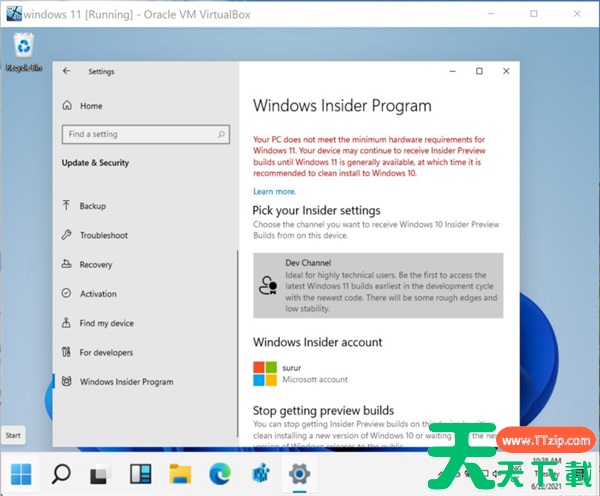Viewport: 600px width, 496px height.
Task: Click the For developers tools icon
Action: click(67, 352)
